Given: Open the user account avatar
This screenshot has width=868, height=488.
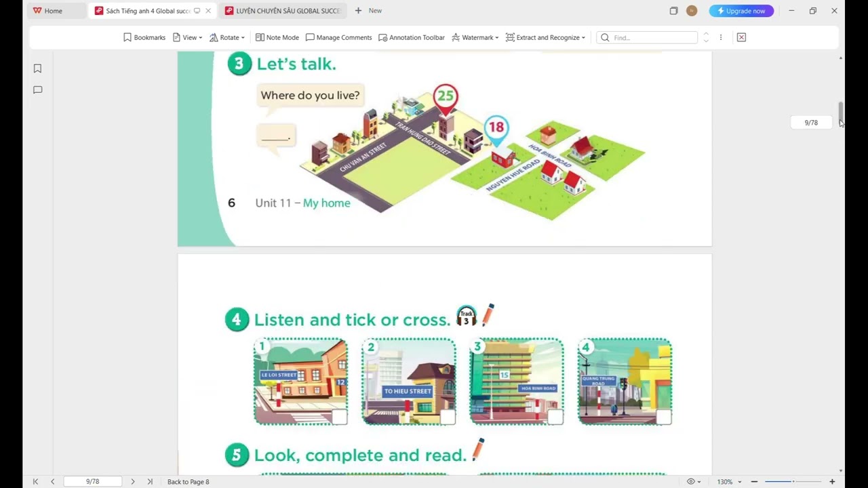Looking at the screenshot, I should [x=692, y=11].
